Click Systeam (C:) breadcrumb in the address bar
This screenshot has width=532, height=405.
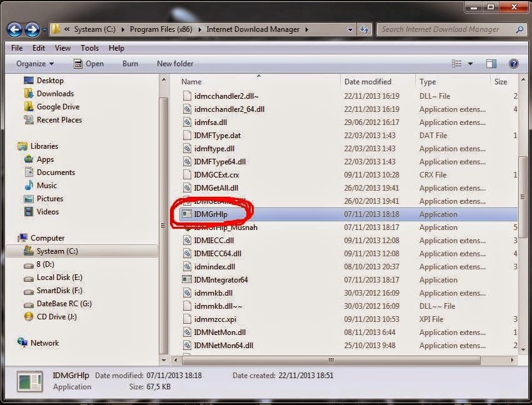pos(94,29)
